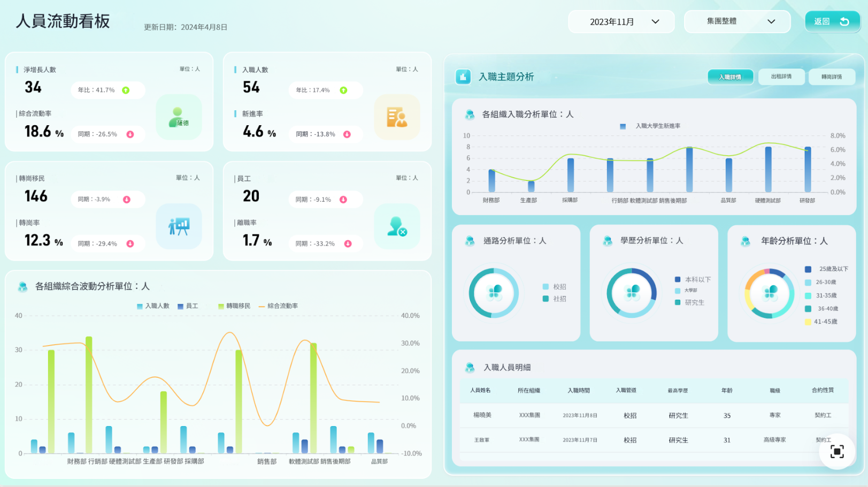Click the 25歲及以下 blue color swatch
This screenshot has height=487, width=868.
click(808, 269)
